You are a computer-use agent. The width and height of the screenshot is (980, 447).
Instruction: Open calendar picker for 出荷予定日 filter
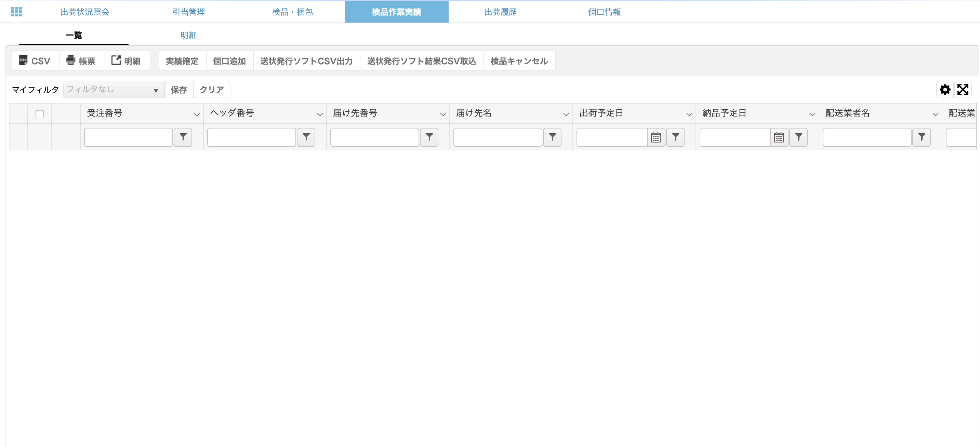(656, 137)
